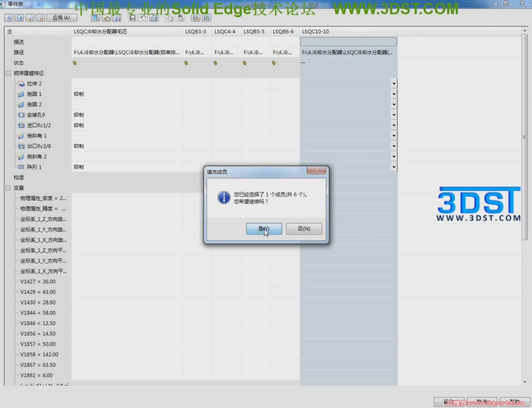Open the 倒斜角 1 dropdown in LSQC10-10 column
This screenshot has width=532, height=408.
[394, 136]
